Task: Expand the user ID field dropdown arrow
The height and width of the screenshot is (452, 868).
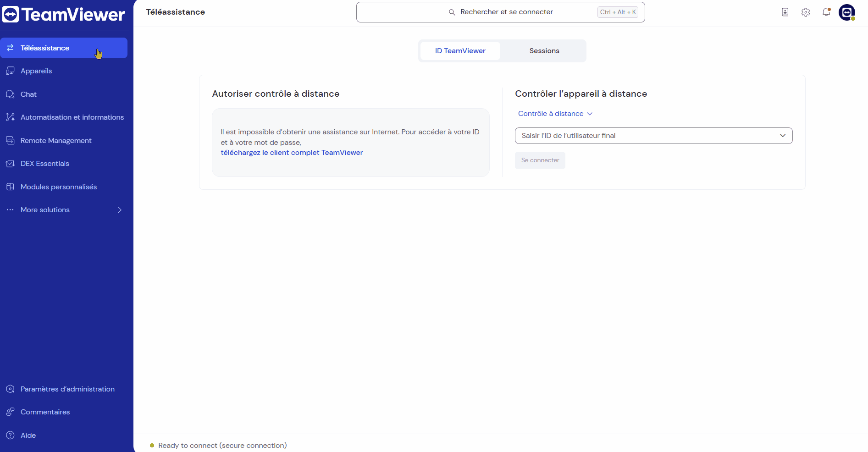Action: (x=783, y=136)
